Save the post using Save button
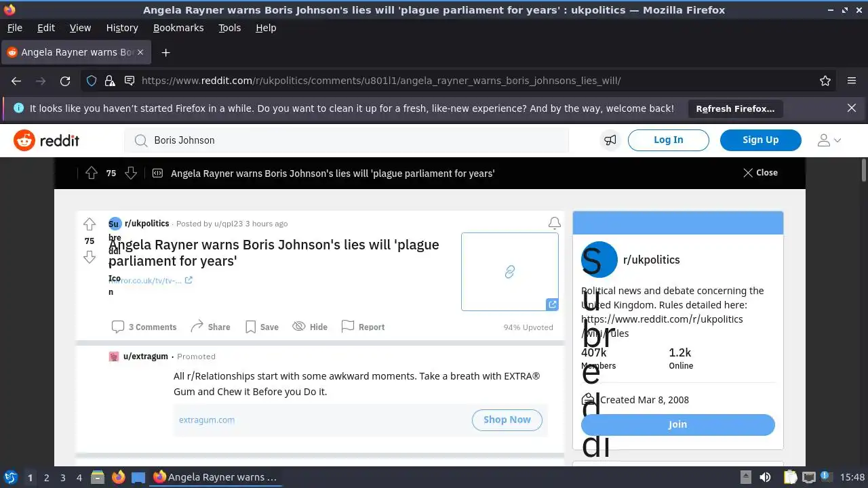The image size is (868, 488). click(x=262, y=327)
